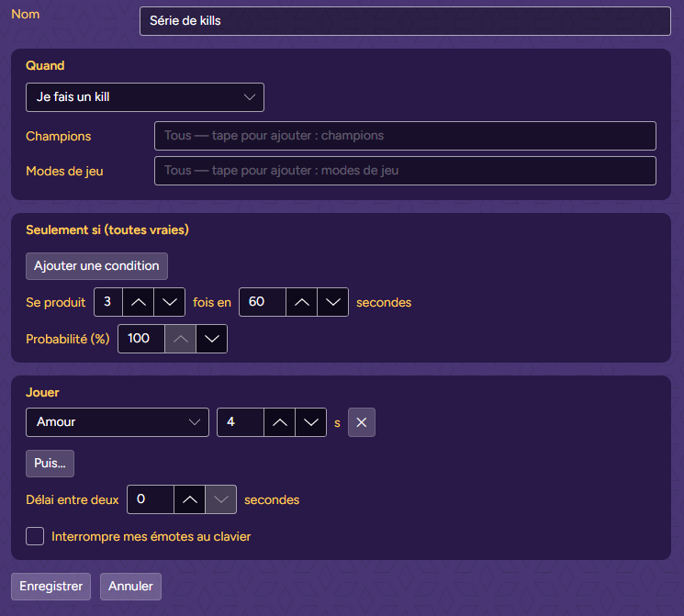This screenshot has width=684, height=616.
Task: Click the 'Se produit' value field showing 3
Action: click(x=108, y=302)
